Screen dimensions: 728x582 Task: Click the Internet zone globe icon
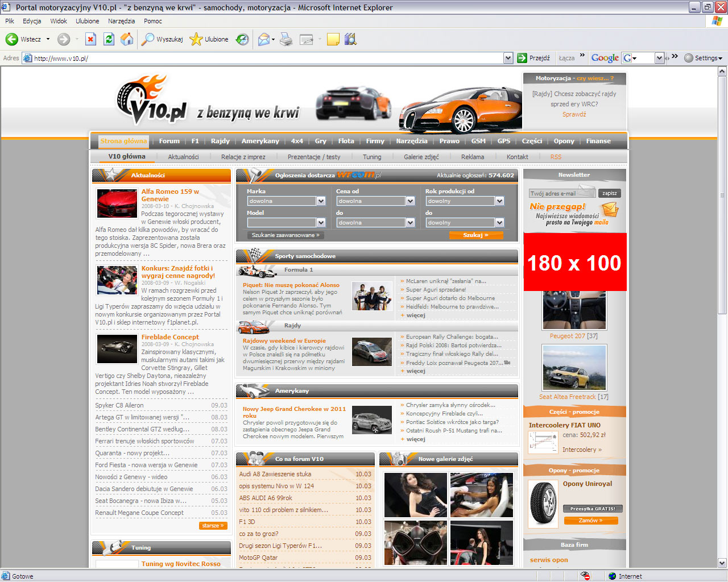tap(613, 576)
